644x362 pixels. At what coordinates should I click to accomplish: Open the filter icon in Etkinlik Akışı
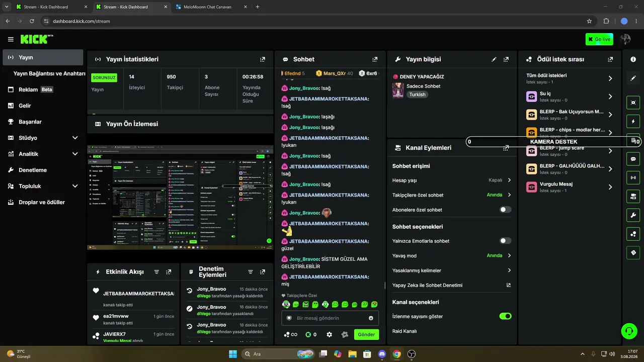click(156, 272)
